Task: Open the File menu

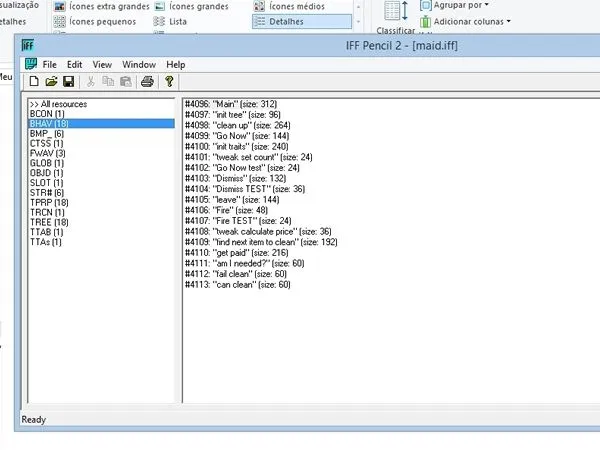Action: pyautogui.click(x=49, y=64)
